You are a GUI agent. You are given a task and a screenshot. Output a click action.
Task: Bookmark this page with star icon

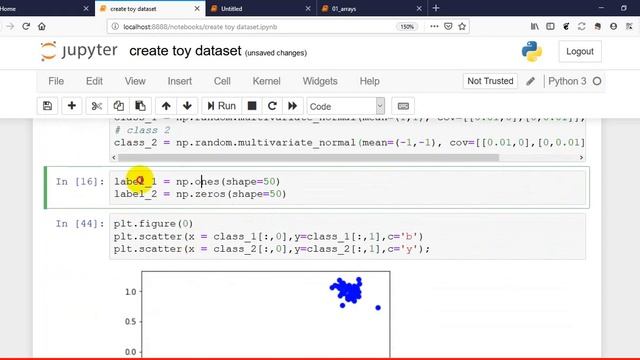tap(462, 27)
